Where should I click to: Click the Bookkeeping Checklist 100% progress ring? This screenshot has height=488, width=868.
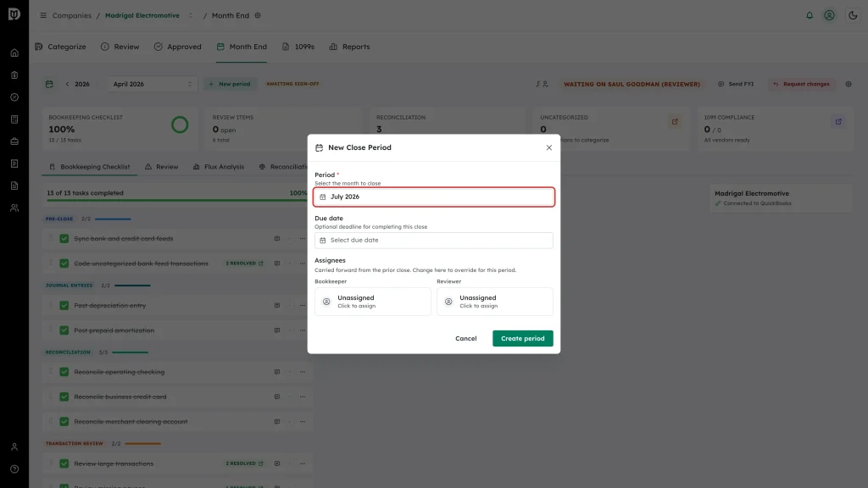point(180,125)
